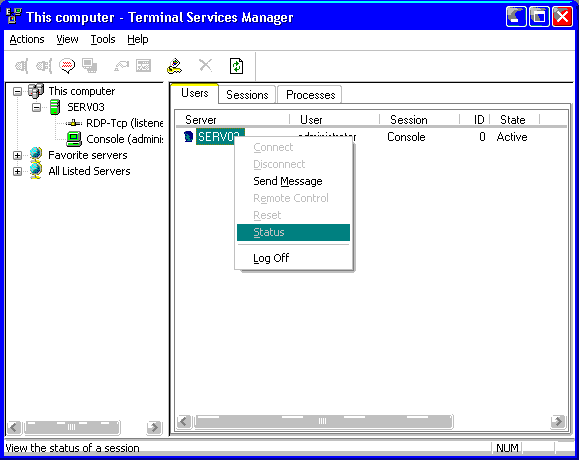Image resolution: width=579 pixels, height=460 pixels.
Task: Click the Remote Control monitors toolbar icon
Action: pos(89,66)
